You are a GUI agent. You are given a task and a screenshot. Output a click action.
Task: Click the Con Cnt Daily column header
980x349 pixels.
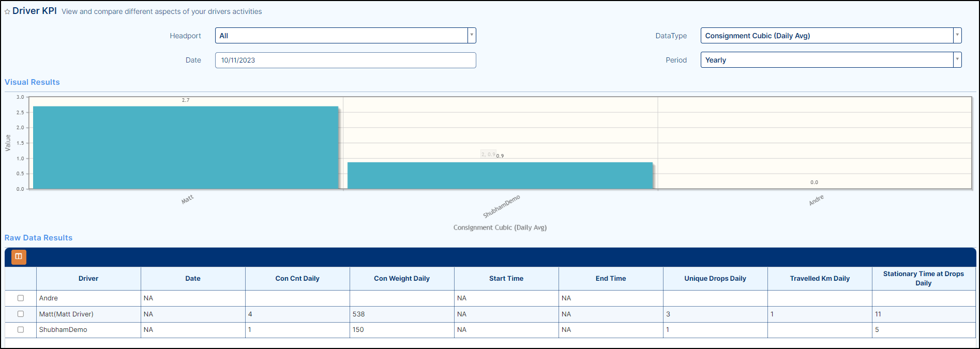point(297,278)
